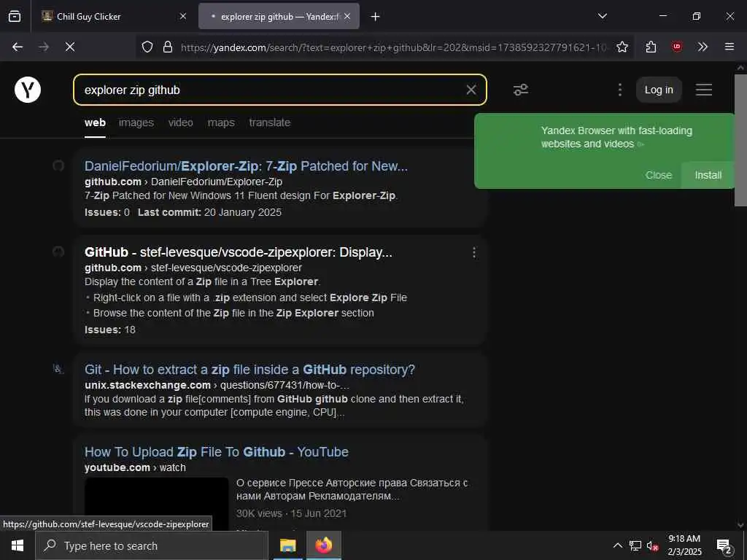Clear the search query text

coord(471,90)
